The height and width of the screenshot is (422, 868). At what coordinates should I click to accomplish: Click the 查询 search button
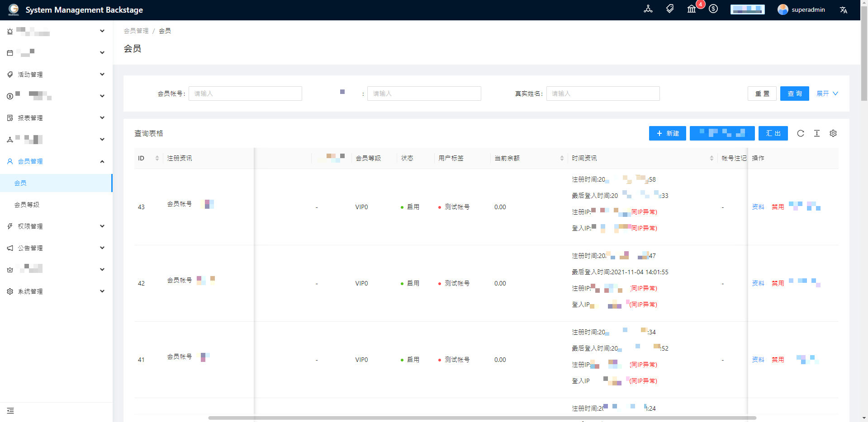pyautogui.click(x=795, y=94)
